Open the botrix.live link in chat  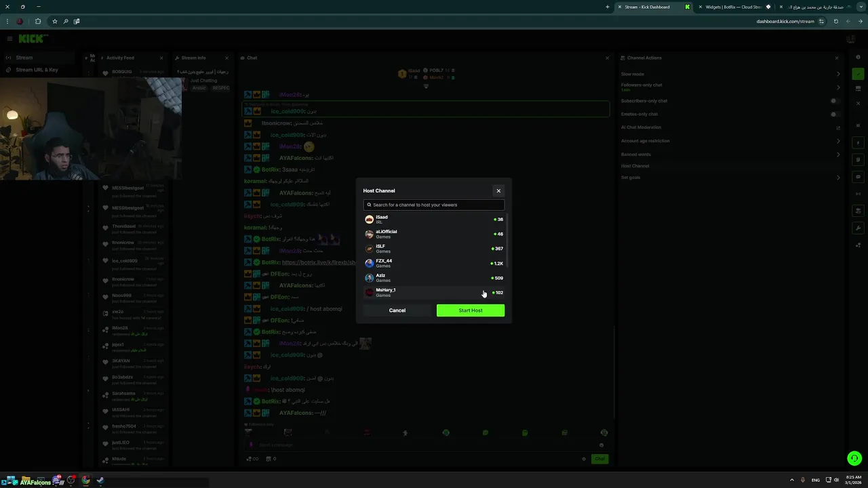(x=319, y=262)
